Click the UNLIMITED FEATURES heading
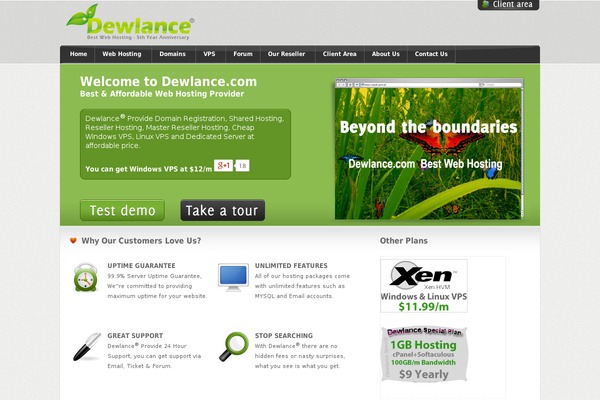600x400 pixels. (291, 266)
